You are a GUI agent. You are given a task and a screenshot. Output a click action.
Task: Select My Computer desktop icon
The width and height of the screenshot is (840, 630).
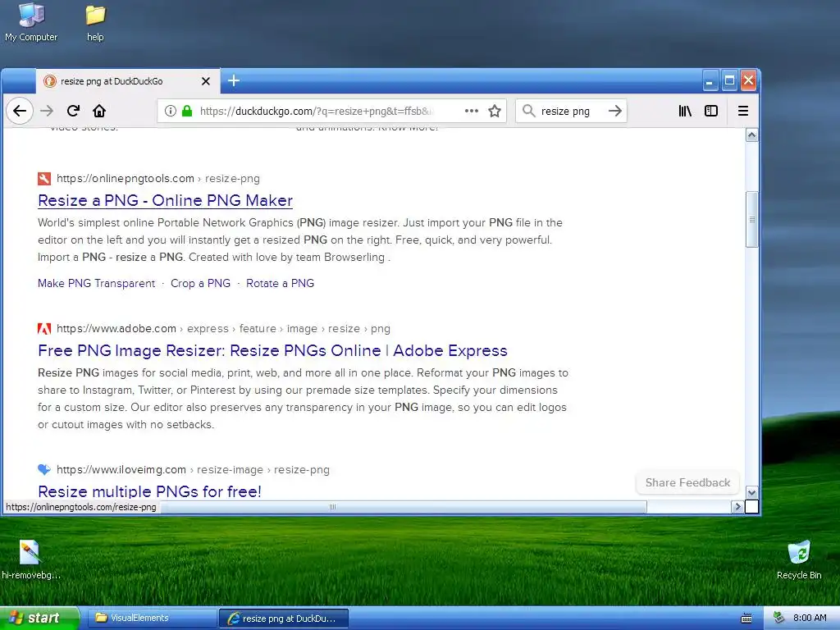(31, 22)
